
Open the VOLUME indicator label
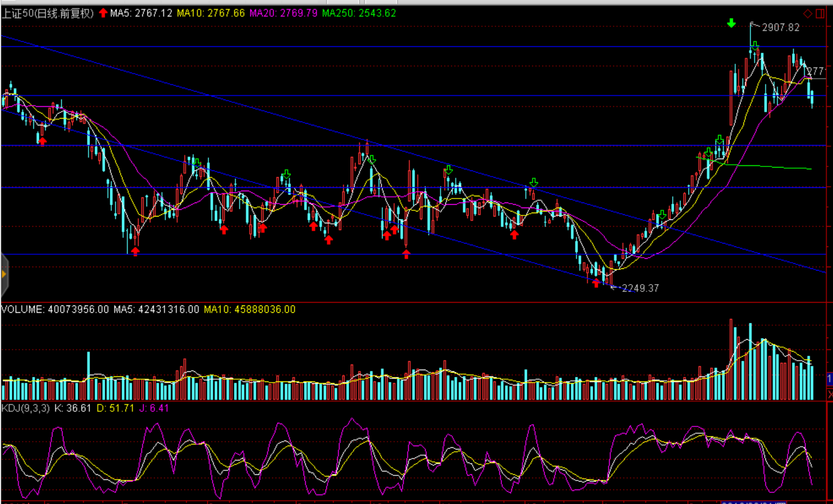(x=55, y=309)
